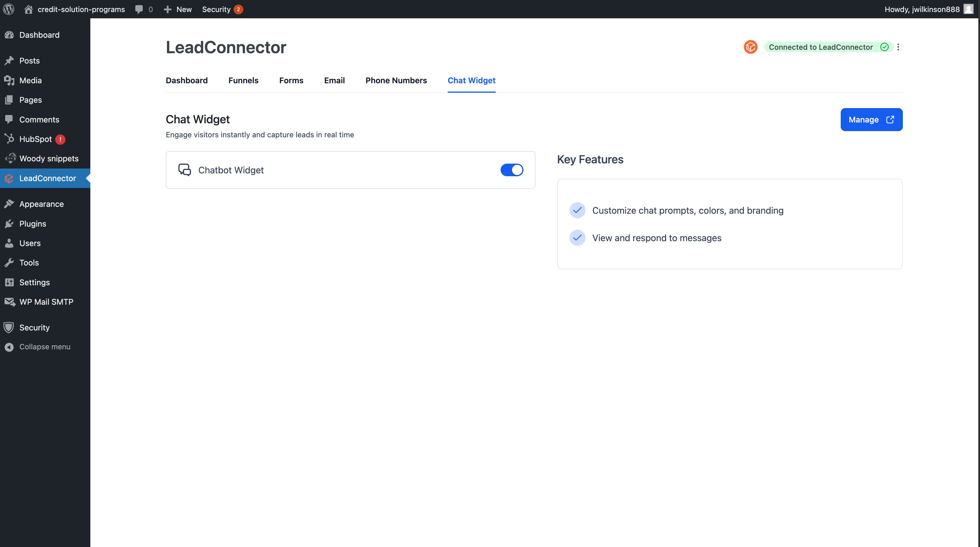Open the HubSpot sidebar menu item
The image size is (980, 547).
(x=35, y=139)
